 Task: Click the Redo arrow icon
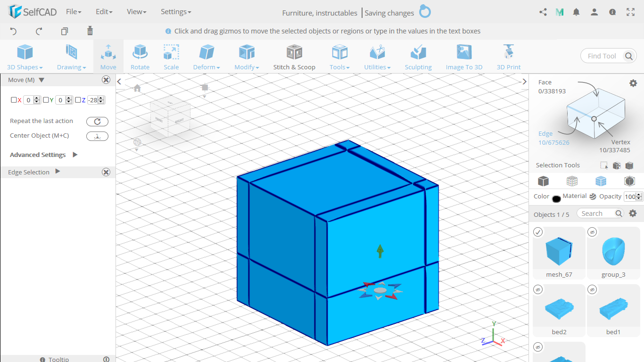tap(39, 31)
